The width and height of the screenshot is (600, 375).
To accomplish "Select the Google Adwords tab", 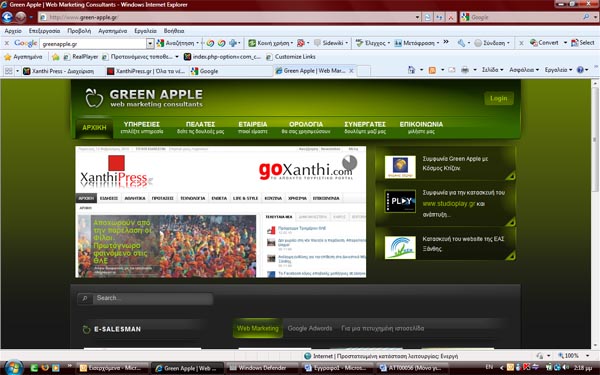I will tap(310, 328).
